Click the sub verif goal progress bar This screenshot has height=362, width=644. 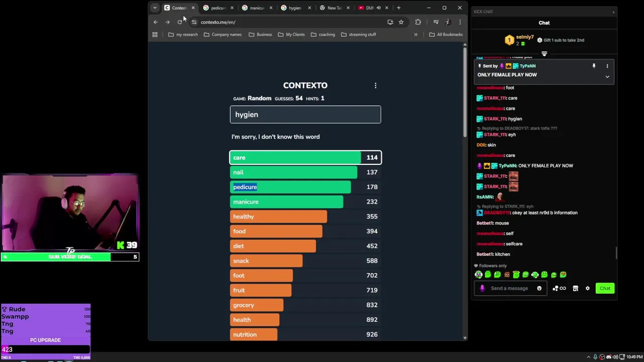(x=70, y=257)
